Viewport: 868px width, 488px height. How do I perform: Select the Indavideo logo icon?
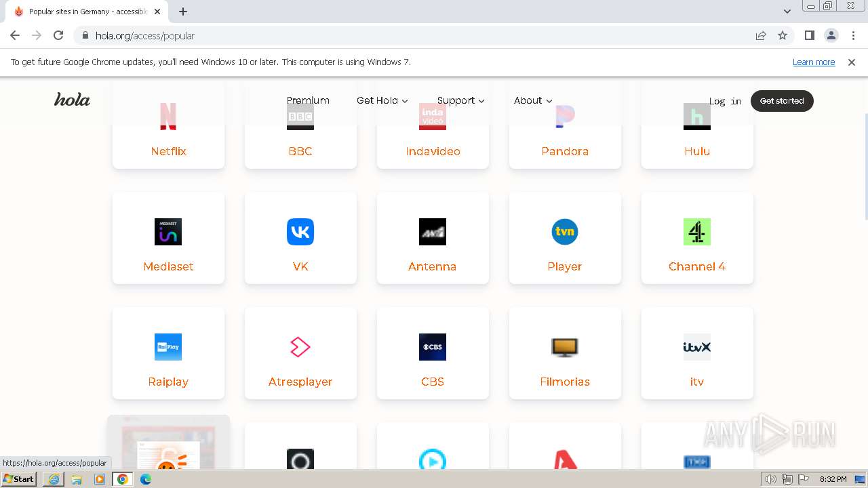coord(433,117)
